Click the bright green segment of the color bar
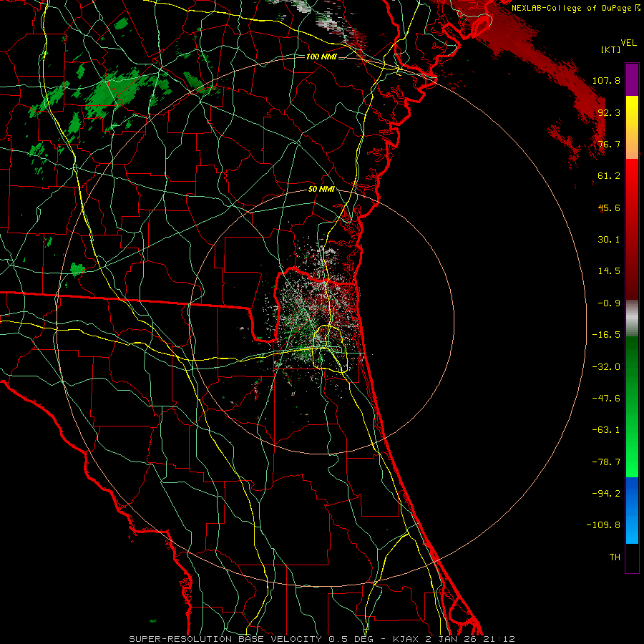Screen dimensions: 644x644 [632, 406]
